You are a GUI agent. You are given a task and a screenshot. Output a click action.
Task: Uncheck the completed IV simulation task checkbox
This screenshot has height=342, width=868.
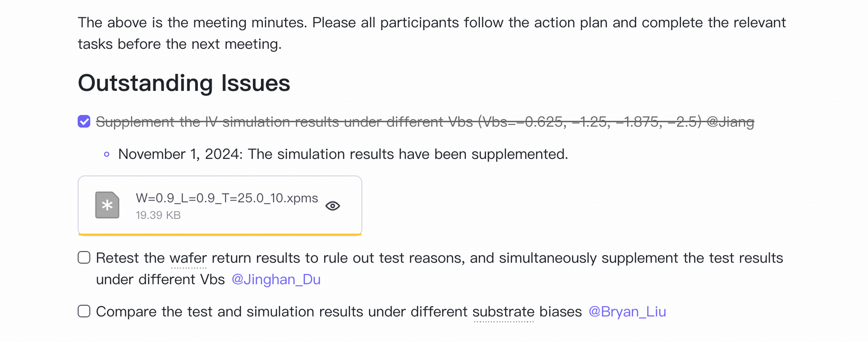click(84, 122)
